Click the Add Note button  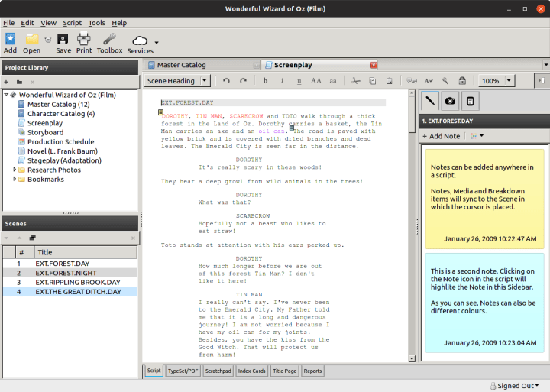click(x=441, y=136)
